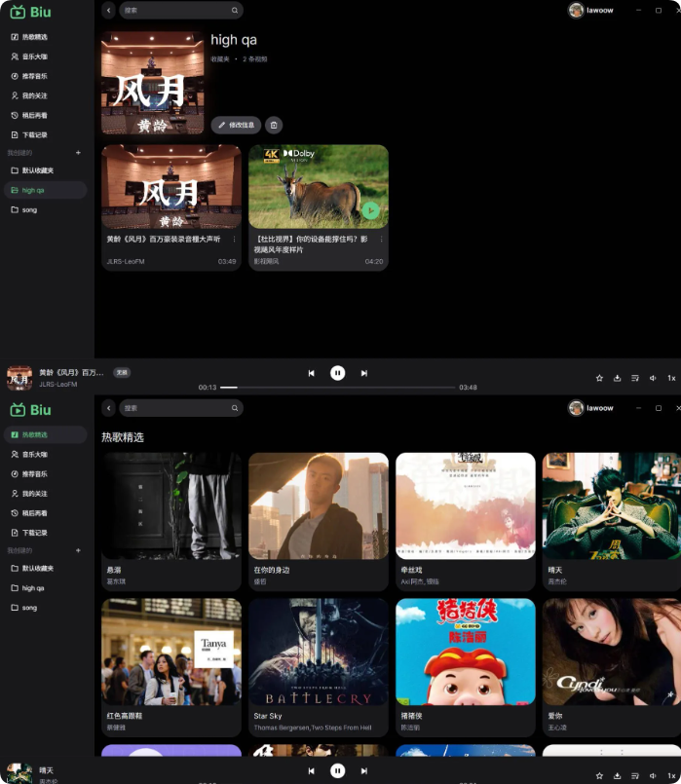Add new folder beside 我创建的 in 热歌精选 window

pyautogui.click(x=78, y=550)
